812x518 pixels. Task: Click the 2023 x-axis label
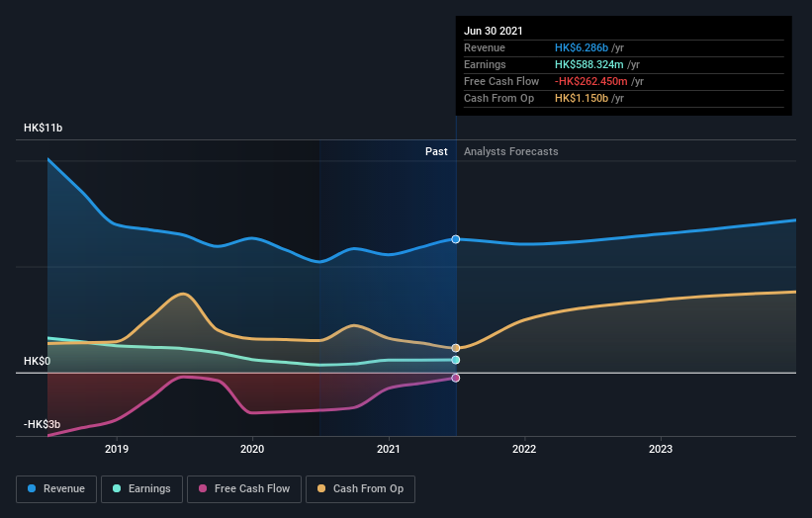661,449
